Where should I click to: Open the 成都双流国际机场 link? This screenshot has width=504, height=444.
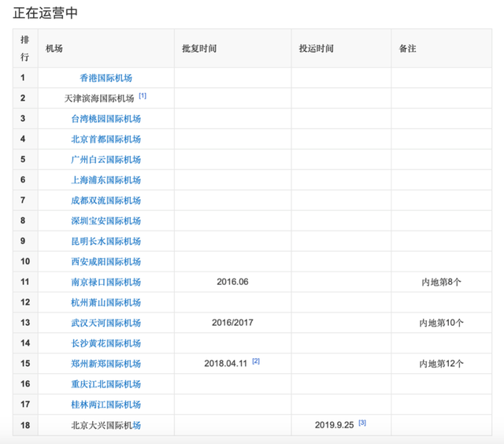point(106,201)
